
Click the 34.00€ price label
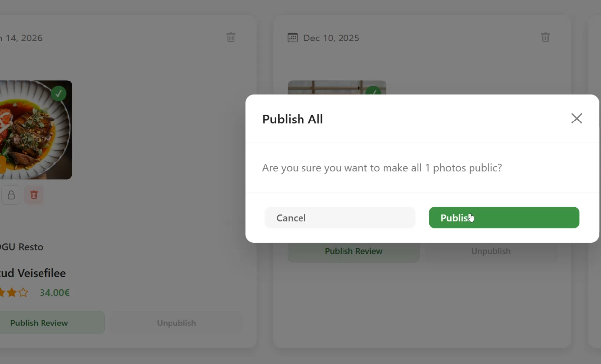(x=54, y=292)
